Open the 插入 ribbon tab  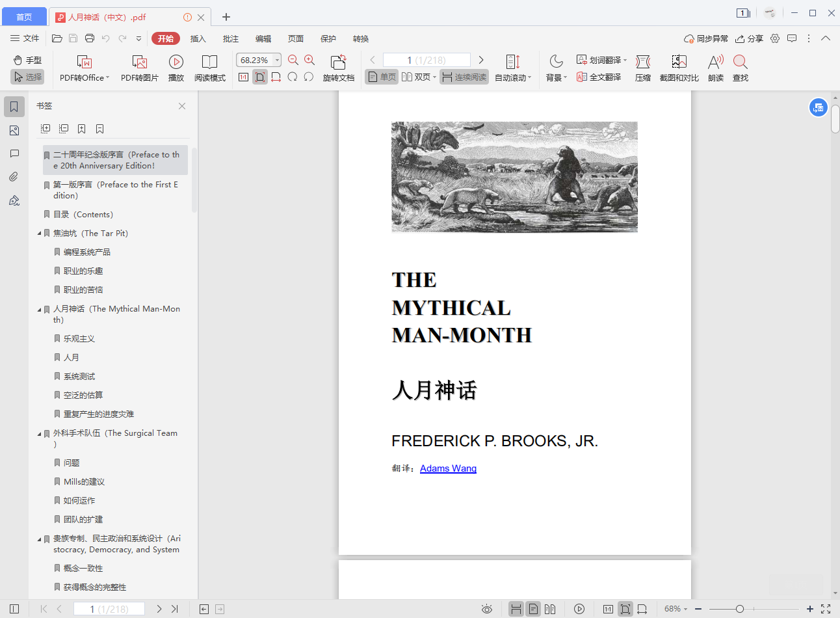198,38
